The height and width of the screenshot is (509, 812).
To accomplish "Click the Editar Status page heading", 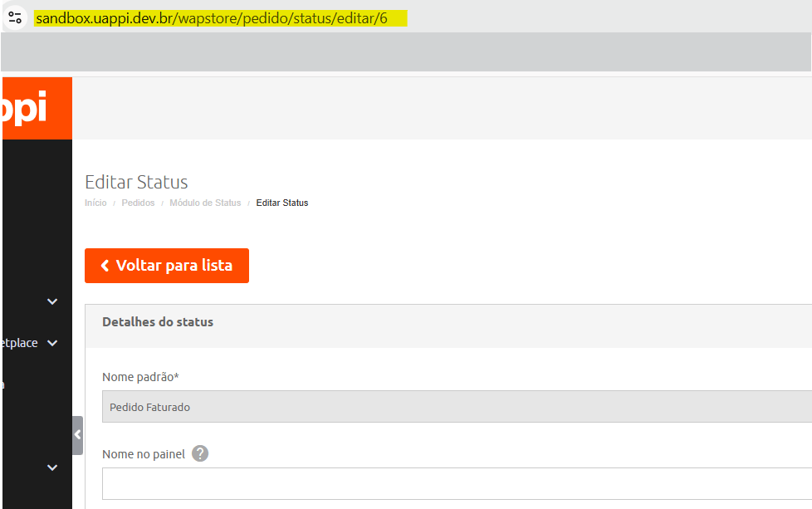I will pyautogui.click(x=136, y=182).
